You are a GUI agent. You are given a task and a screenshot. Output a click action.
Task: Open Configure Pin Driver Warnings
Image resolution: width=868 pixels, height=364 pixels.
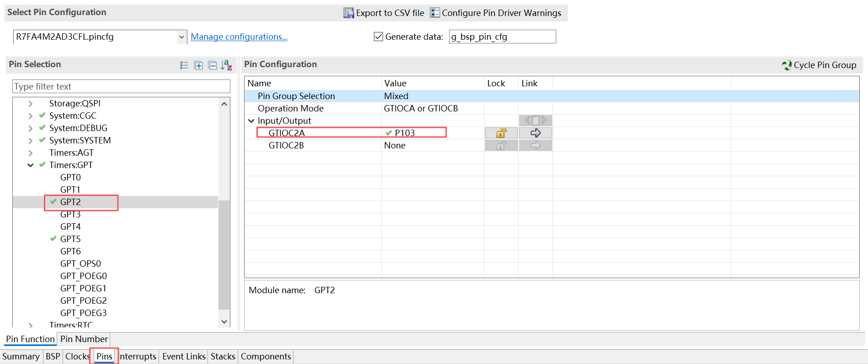(495, 13)
